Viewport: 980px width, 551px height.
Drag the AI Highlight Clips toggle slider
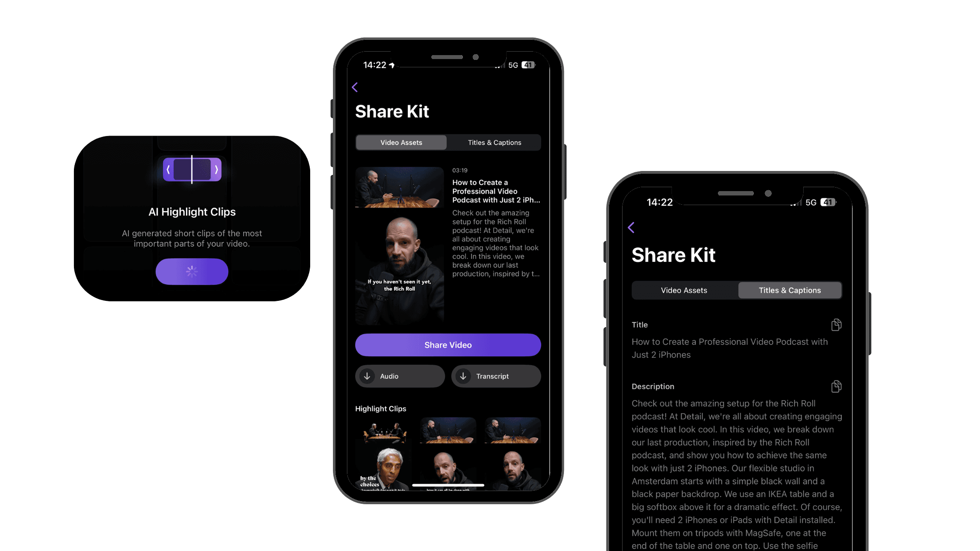tap(191, 170)
